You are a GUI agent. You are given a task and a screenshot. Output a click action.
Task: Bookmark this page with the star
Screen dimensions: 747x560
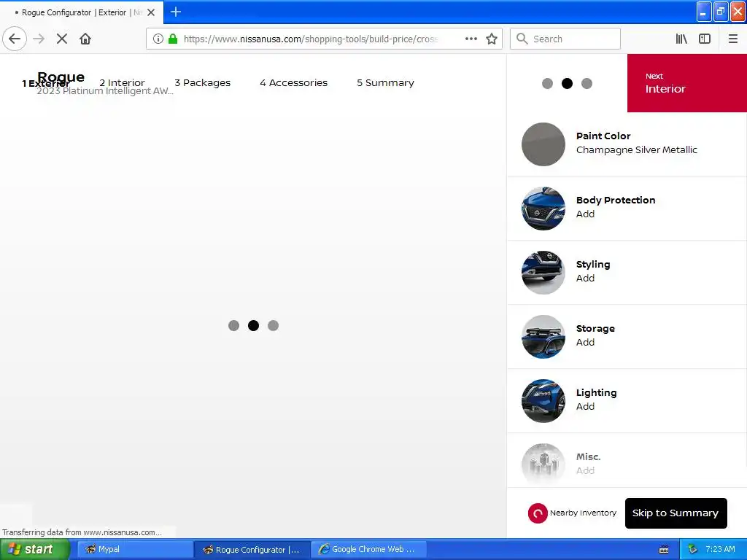click(x=492, y=39)
